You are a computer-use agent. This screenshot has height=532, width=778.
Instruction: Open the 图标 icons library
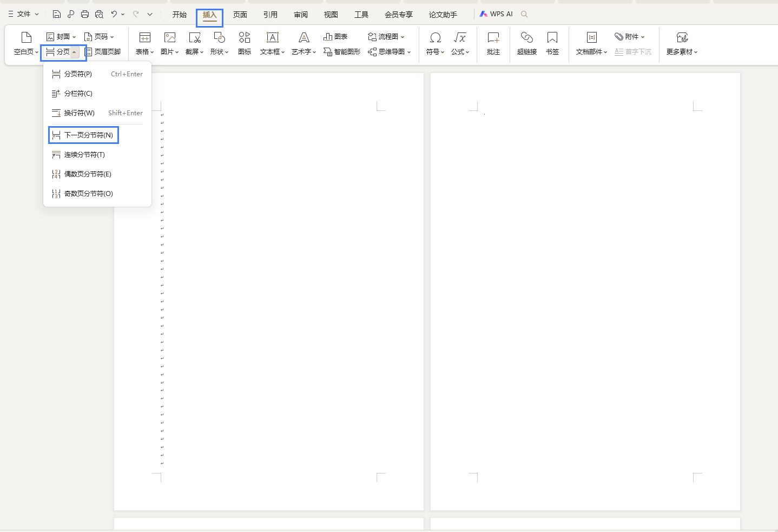[x=245, y=43]
